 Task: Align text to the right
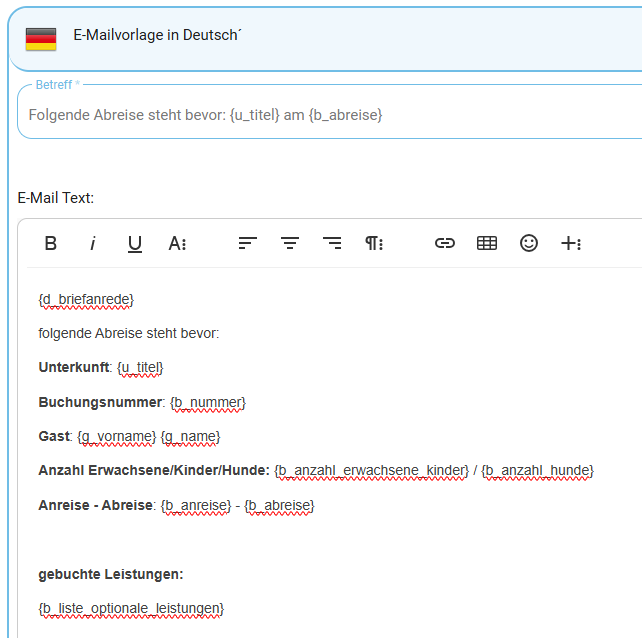[x=332, y=243]
